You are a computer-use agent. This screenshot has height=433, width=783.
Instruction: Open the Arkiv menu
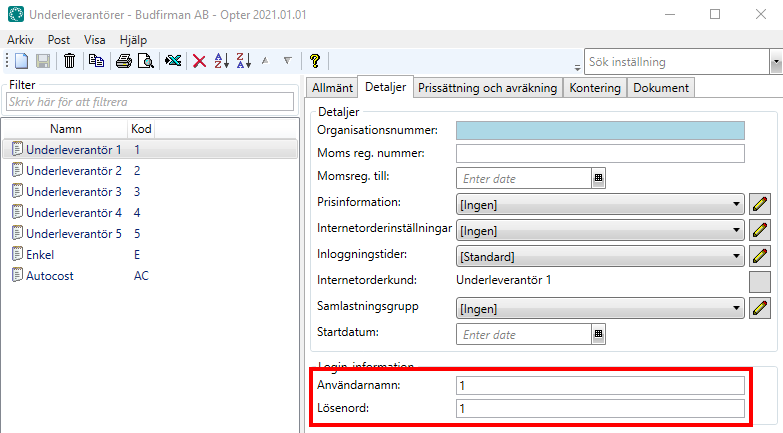coord(20,39)
